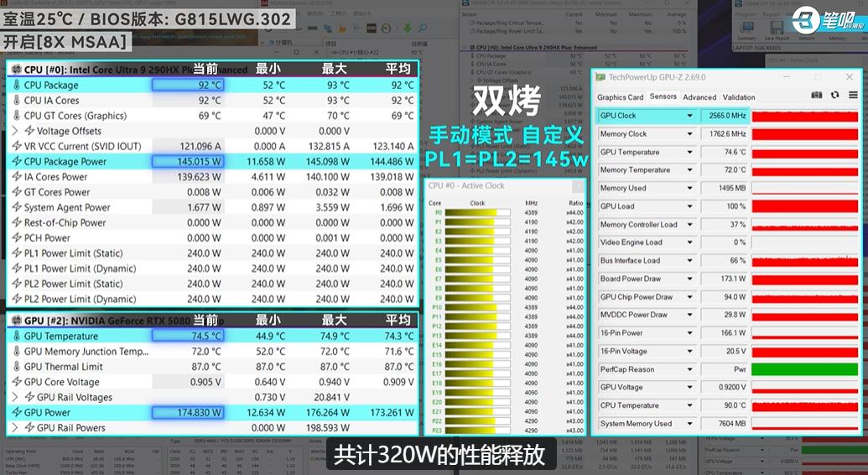Click the green PerfCap Reason graph bar

click(x=804, y=370)
